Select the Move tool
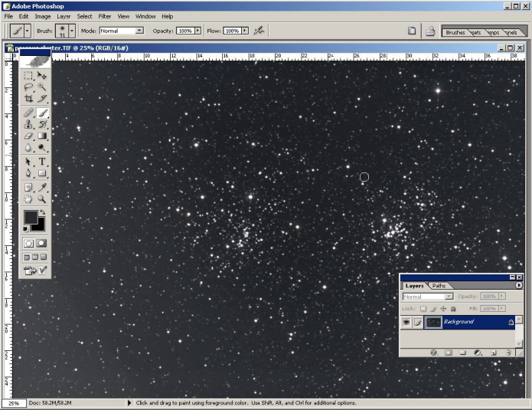The width and height of the screenshot is (532, 410). [42, 75]
